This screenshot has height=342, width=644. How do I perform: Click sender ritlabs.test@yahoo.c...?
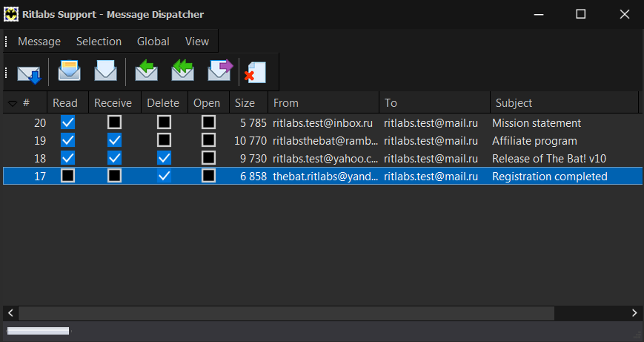pos(325,158)
